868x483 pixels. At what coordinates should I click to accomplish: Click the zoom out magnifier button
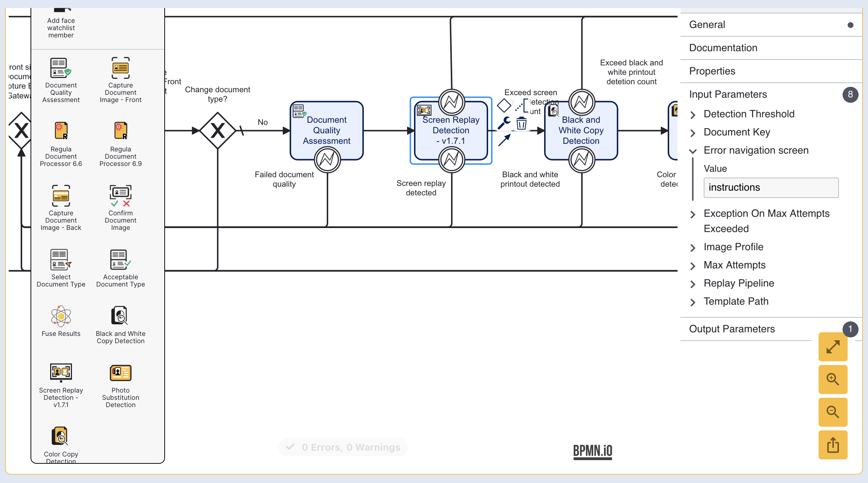[x=832, y=412]
